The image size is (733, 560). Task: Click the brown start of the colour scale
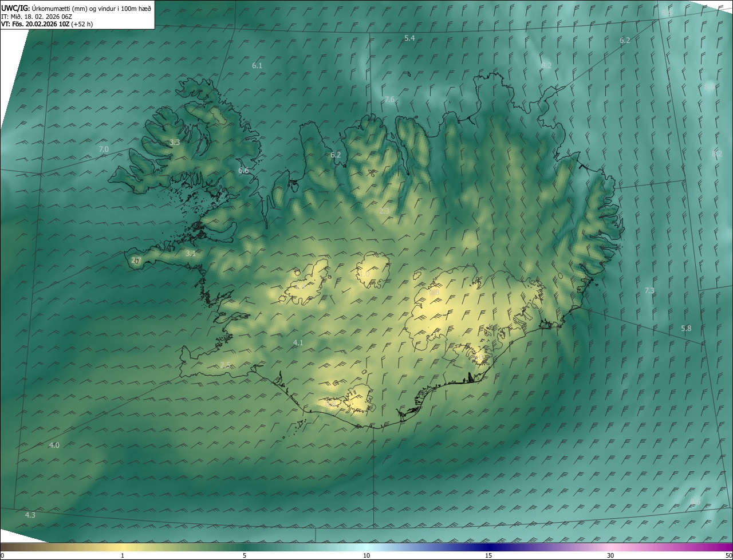coord(11,547)
